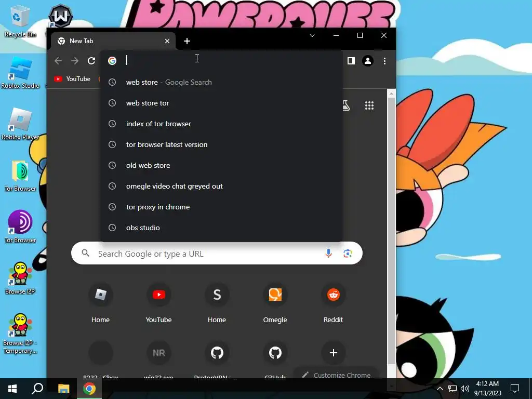Open the YouTube shortcut tile
The width and height of the screenshot is (532, 399).
coord(159,303)
